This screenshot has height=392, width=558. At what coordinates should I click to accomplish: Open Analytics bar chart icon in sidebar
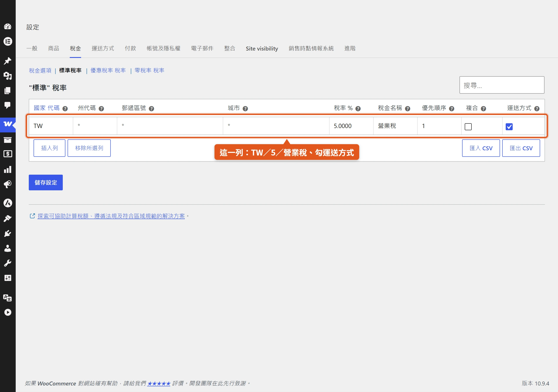(8, 169)
